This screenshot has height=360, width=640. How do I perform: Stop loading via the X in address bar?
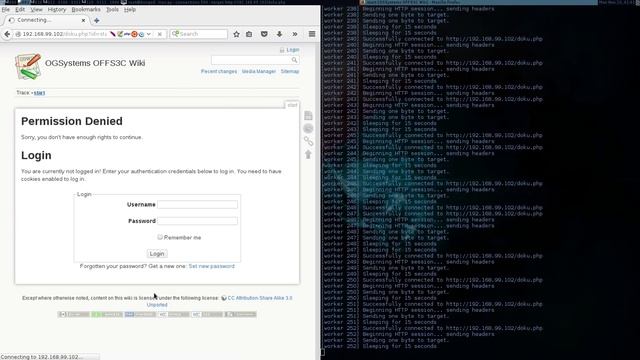click(x=160, y=34)
